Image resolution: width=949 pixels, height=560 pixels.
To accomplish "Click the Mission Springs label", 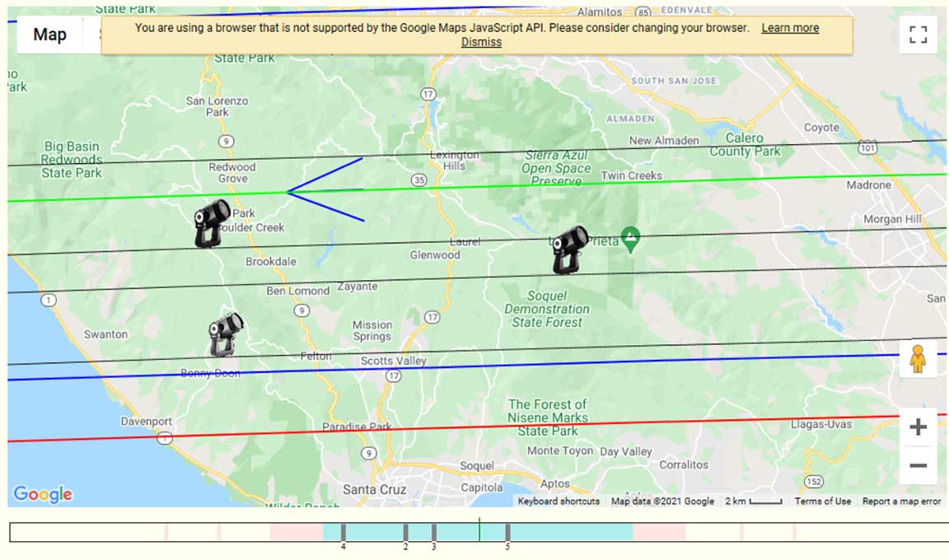I will click(x=372, y=330).
